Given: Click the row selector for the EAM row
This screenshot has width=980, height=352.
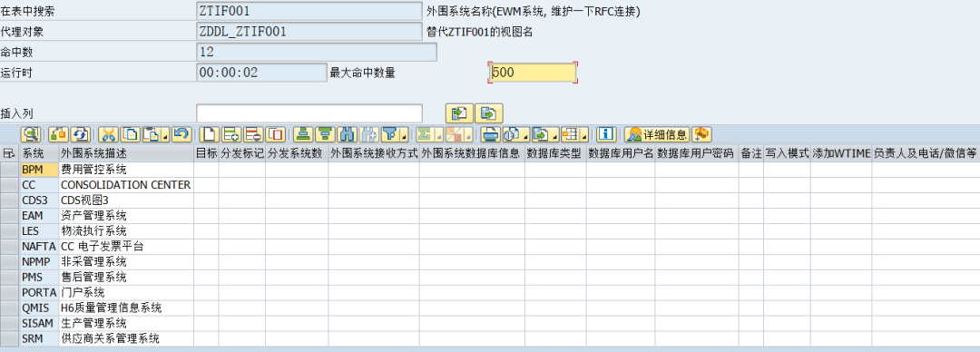Looking at the screenshot, I should coord(9,216).
